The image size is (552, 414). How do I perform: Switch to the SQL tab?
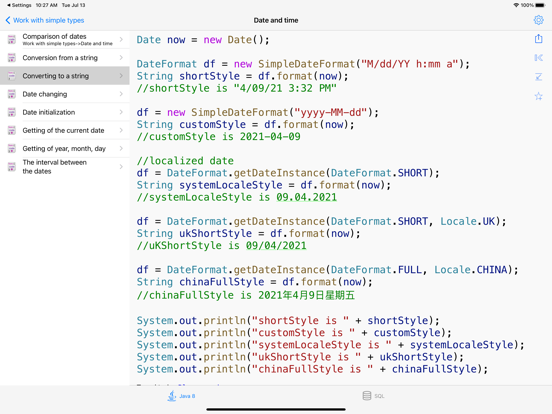(373, 396)
